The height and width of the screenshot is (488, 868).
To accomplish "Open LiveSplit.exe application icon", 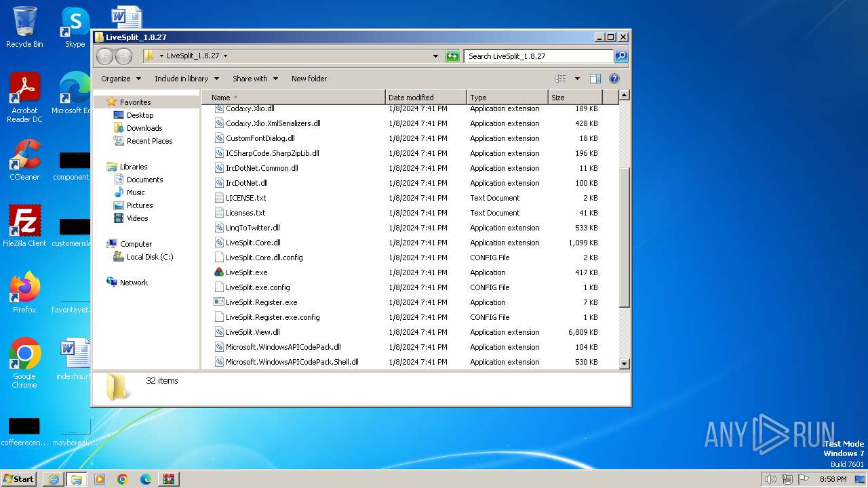I will click(x=219, y=272).
